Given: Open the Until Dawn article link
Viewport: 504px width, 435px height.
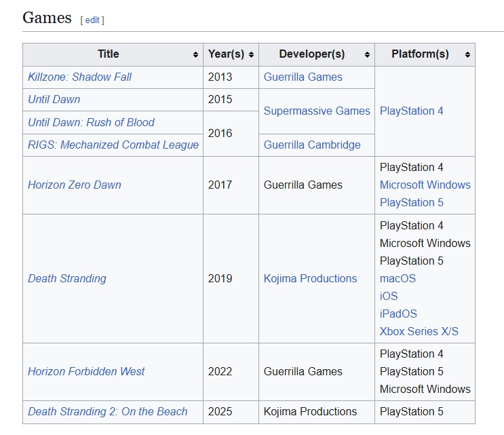Looking at the screenshot, I should click(x=54, y=100).
